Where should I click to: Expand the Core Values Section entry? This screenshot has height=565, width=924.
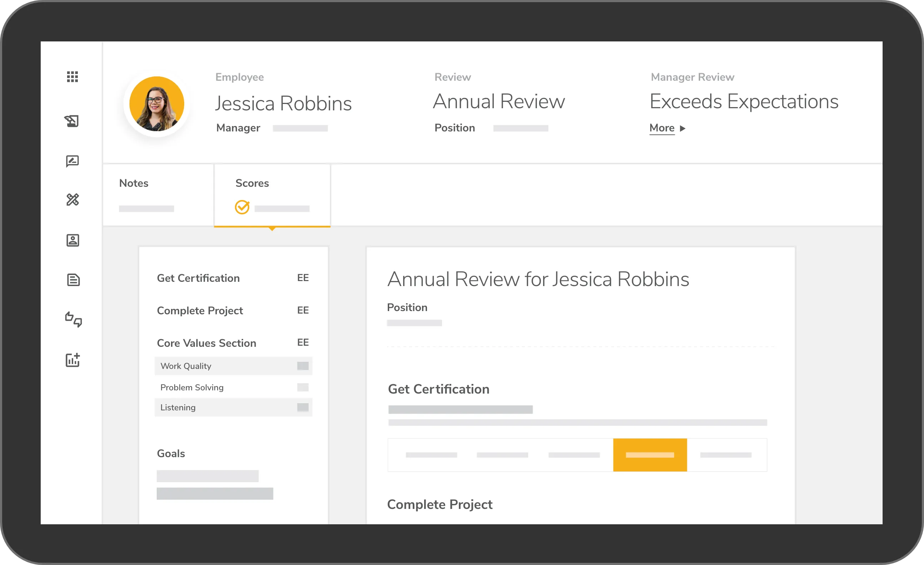[x=207, y=342]
